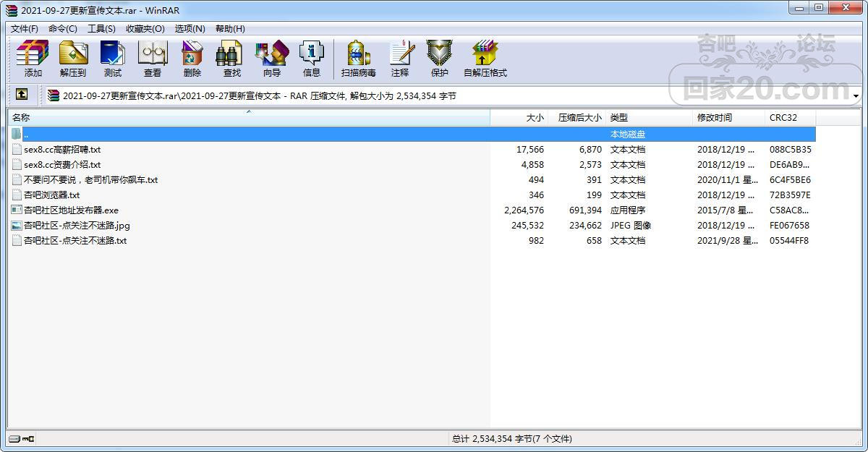Click the 应用程序 type cell

(628, 210)
